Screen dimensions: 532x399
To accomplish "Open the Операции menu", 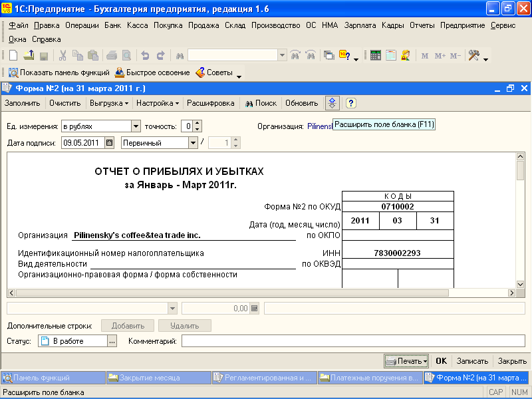I will (x=82, y=25).
